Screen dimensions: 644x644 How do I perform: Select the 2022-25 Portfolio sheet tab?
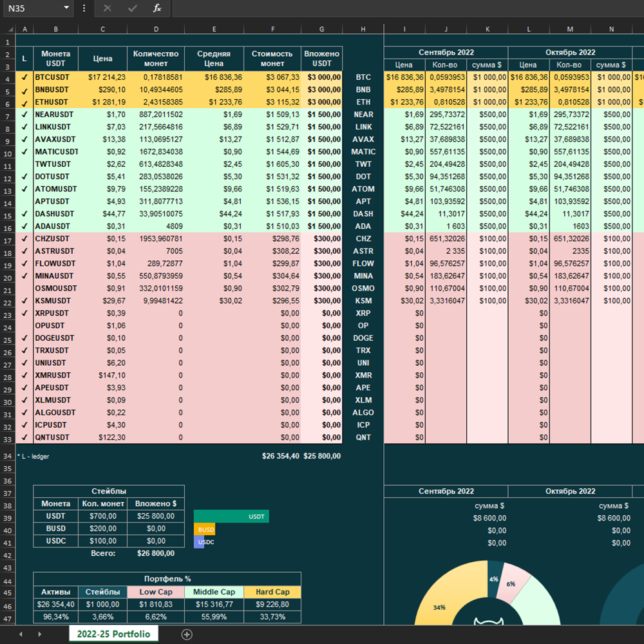point(113,634)
